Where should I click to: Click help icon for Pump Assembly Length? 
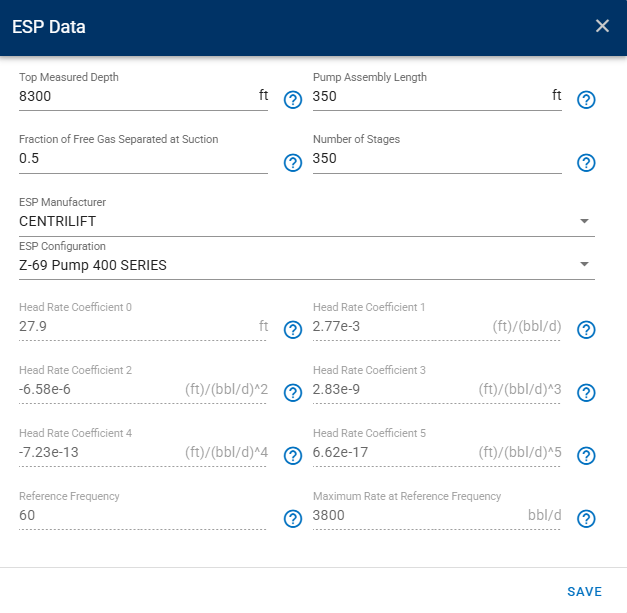click(x=587, y=99)
